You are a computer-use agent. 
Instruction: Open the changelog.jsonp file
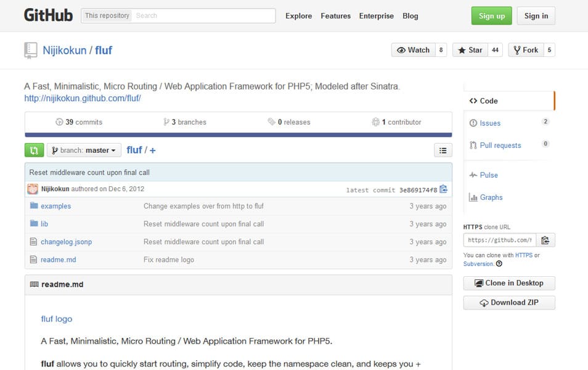pyautogui.click(x=67, y=242)
